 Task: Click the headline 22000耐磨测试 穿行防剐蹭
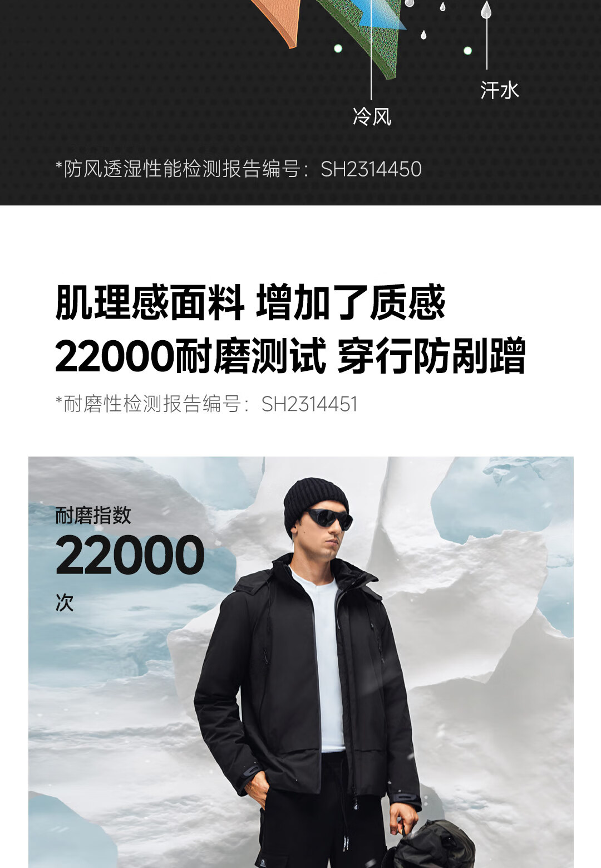coord(290,356)
